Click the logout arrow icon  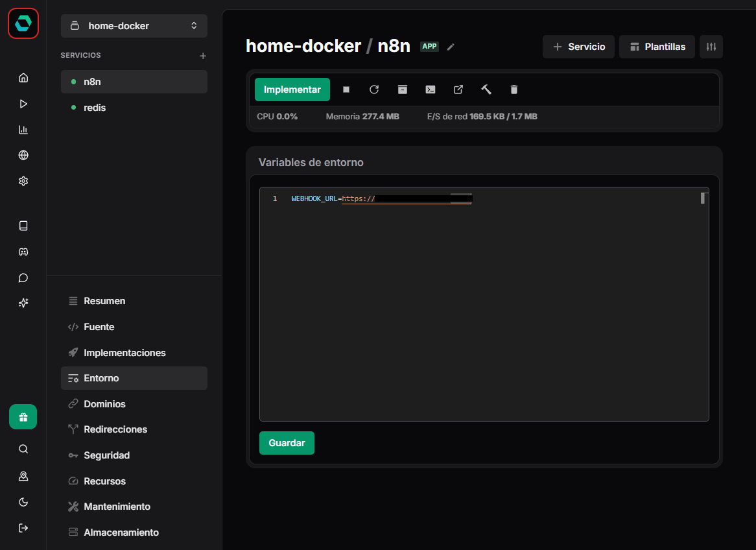23,529
